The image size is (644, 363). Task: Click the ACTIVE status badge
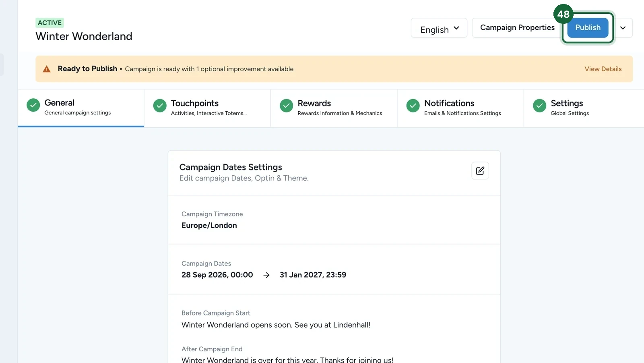[50, 23]
